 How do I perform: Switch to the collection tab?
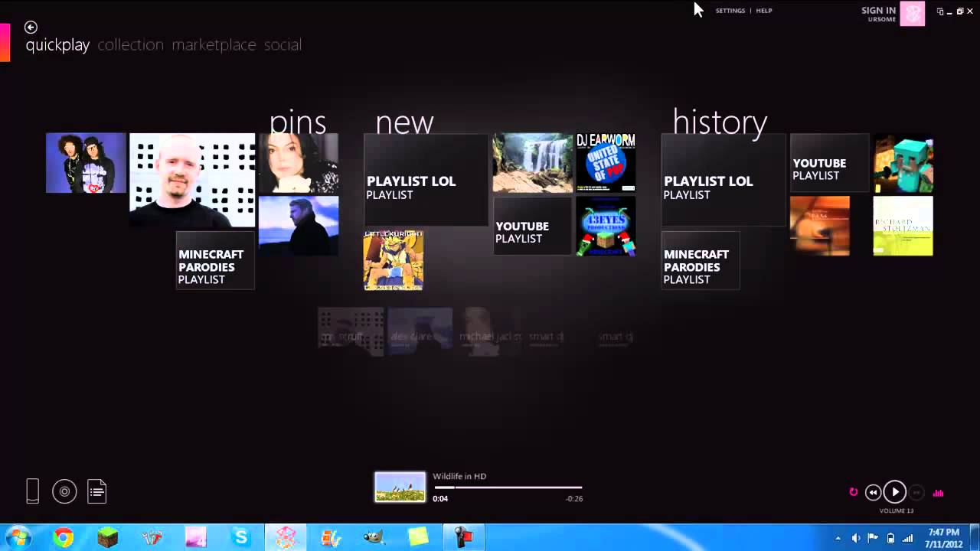130,45
